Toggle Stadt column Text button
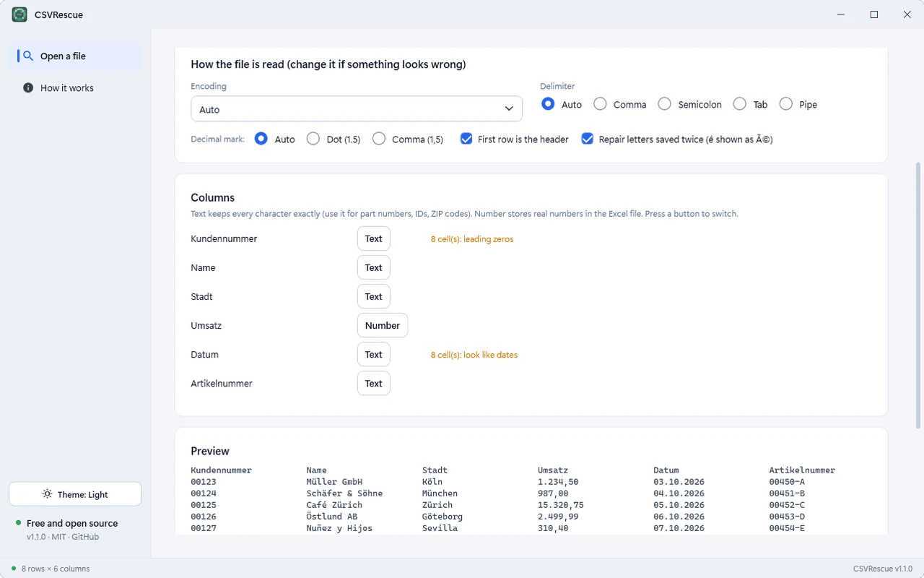The width and height of the screenshot is (924, 578). (374, 296)
